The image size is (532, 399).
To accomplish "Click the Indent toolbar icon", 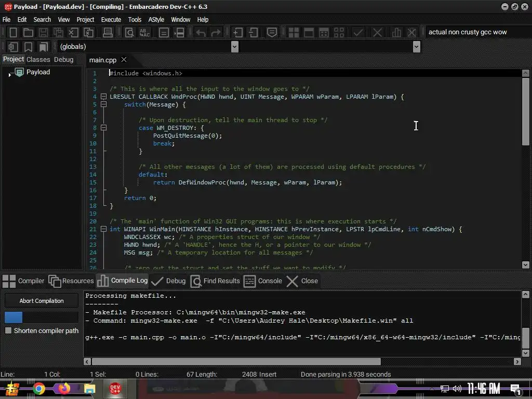I will coord(237,32).
